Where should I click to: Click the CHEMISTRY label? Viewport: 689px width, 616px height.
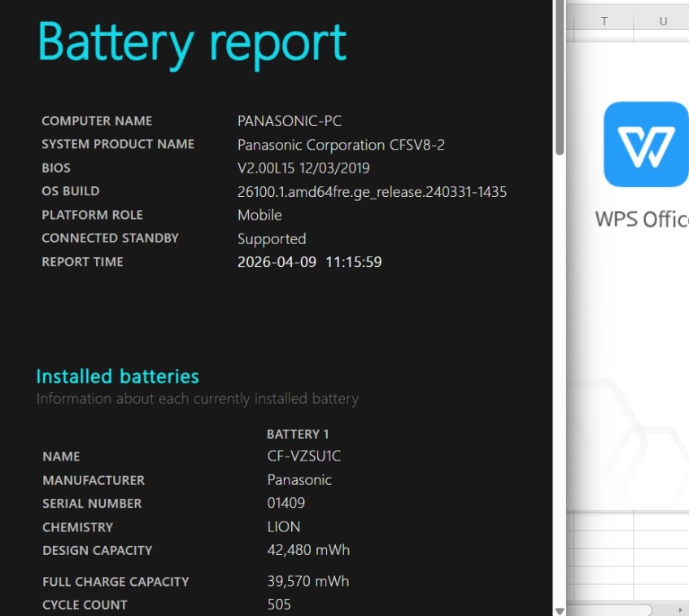[x=77, y=527]
